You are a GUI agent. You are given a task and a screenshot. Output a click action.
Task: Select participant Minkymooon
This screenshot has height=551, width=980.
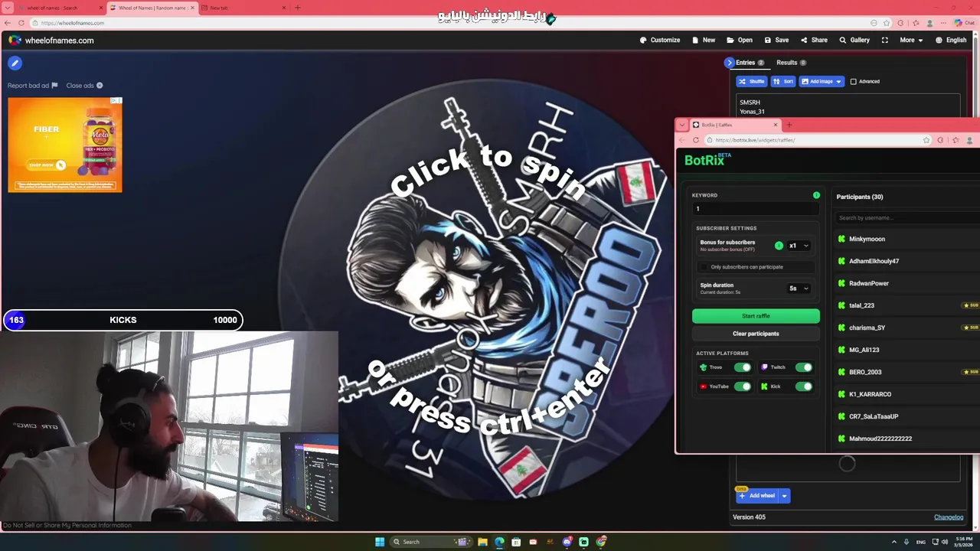tap(867, 239)
